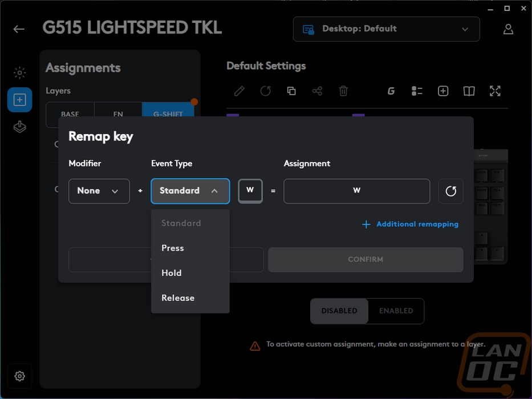Click the share settings icon
The image size is (532, 399).
317,91
